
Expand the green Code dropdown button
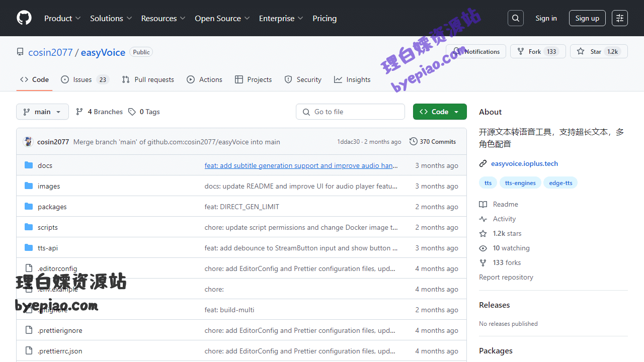tap(440, 112)
